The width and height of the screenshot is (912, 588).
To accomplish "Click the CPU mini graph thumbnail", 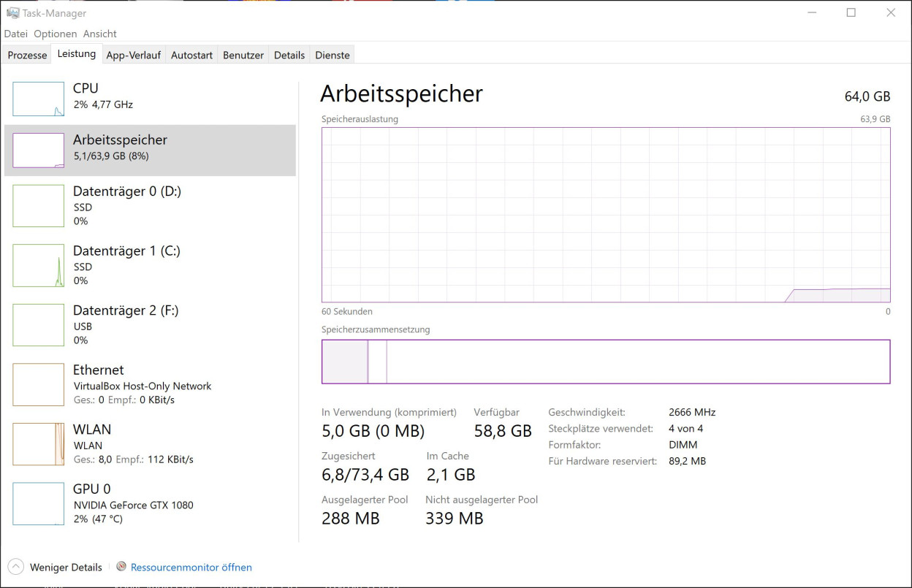I will click(x=39, y=99).
